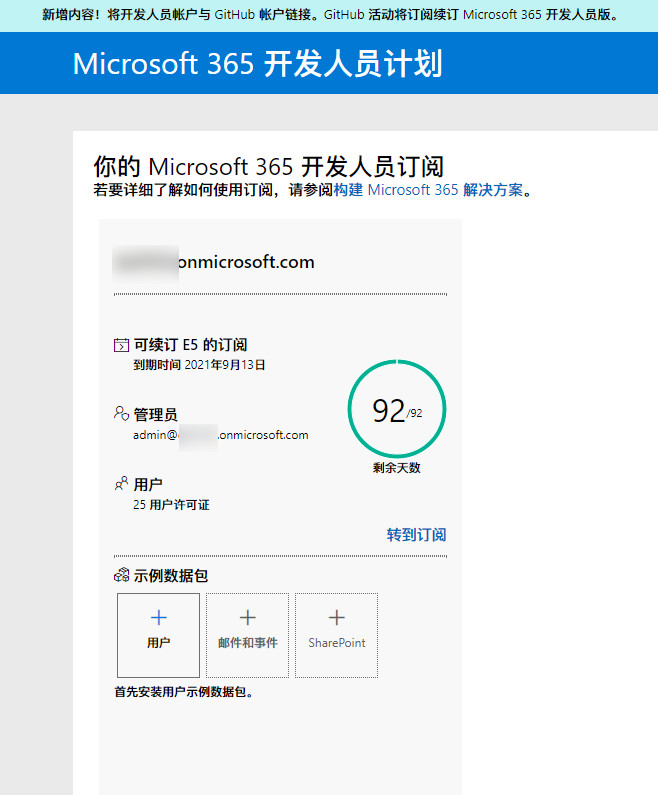Click the 25 用户许可证 text

pos(171,505)
